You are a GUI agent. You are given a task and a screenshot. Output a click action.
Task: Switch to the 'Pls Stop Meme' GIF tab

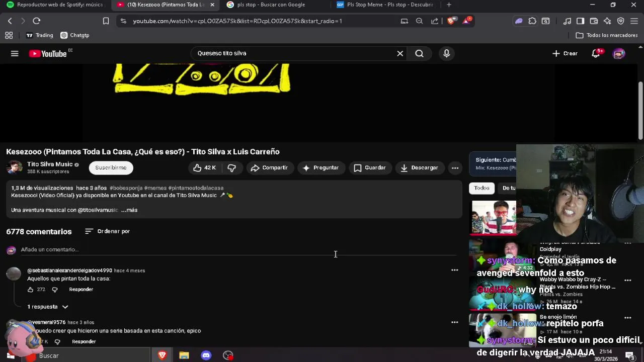[385, 5]
